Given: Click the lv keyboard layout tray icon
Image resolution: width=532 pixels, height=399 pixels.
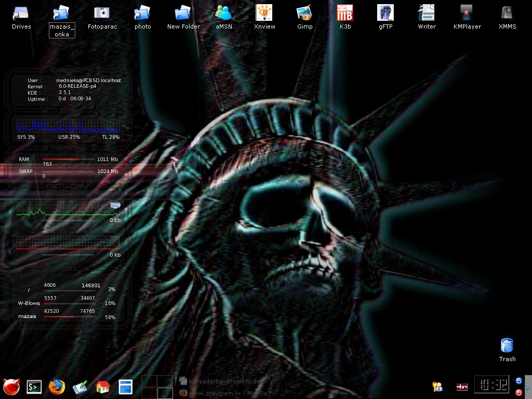Looking at the screenshot, I should tap(462, 387).
